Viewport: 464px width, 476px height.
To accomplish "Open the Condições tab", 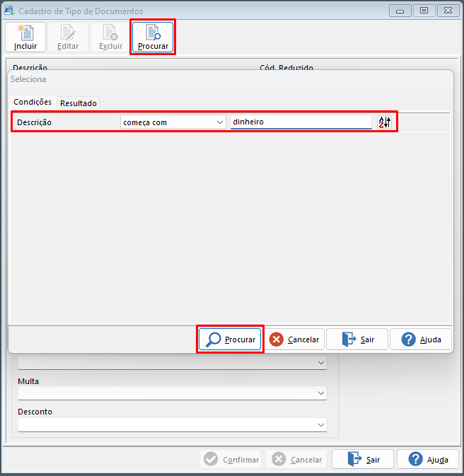I will (x=33, y=102).
